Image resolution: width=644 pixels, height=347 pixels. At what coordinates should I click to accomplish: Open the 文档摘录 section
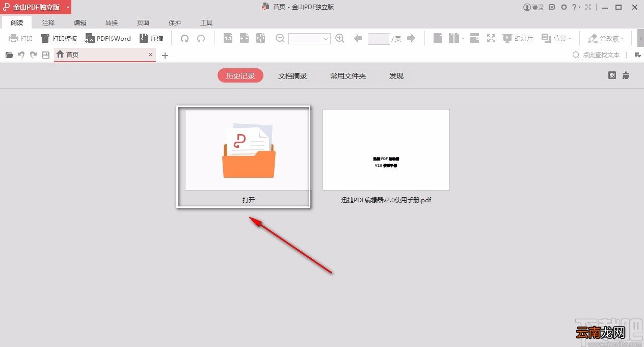(292, 75)
